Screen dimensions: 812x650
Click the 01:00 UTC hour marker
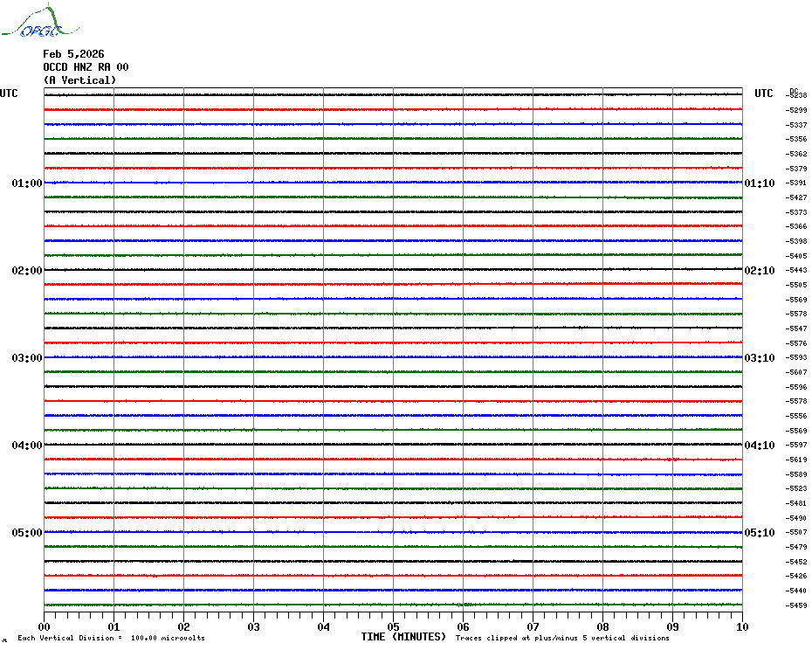click(27, 183)
